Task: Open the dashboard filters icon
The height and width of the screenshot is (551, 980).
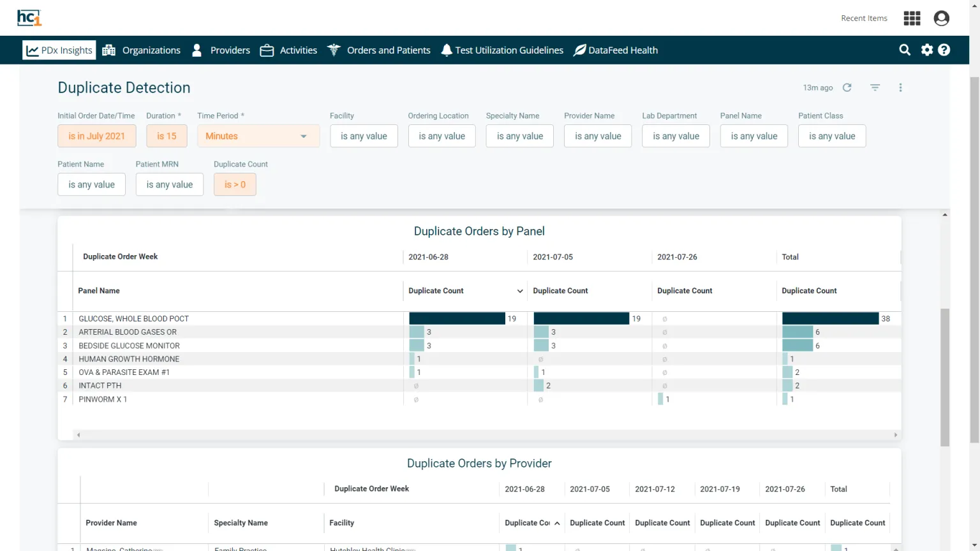Action: coord(875,87)
